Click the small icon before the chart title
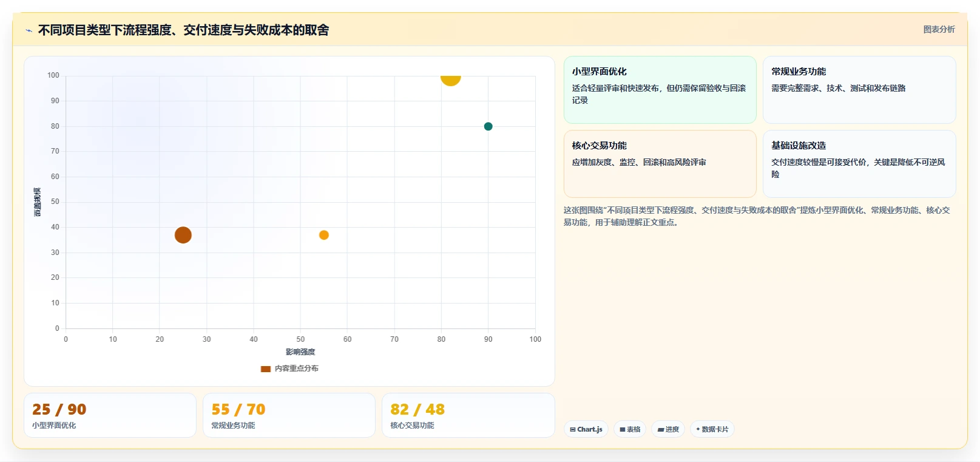This screenshot has width=980, height=462. (x=29, y=30)
